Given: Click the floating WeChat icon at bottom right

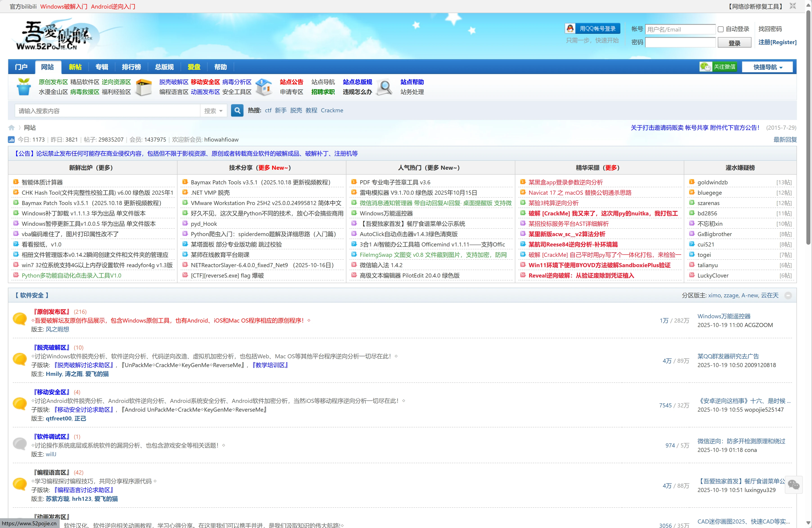Looking at the screenshot, I should click(x=793, y=485).
